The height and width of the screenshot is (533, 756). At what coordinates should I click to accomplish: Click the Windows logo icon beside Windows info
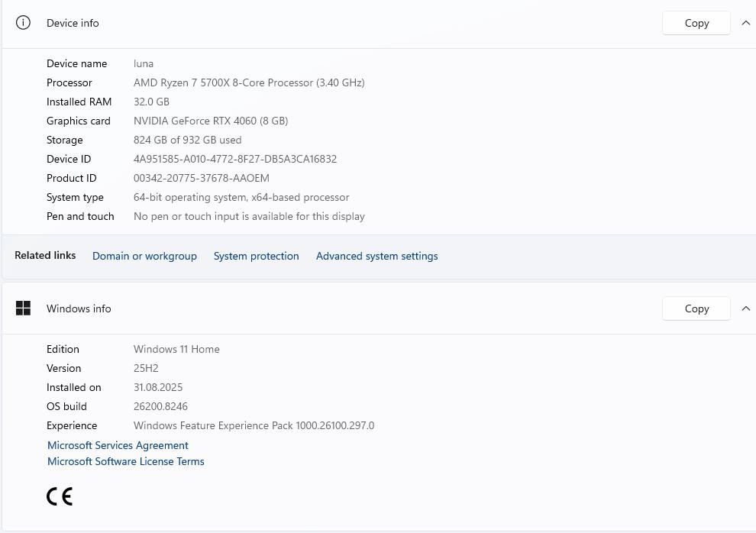click(23, 308)
